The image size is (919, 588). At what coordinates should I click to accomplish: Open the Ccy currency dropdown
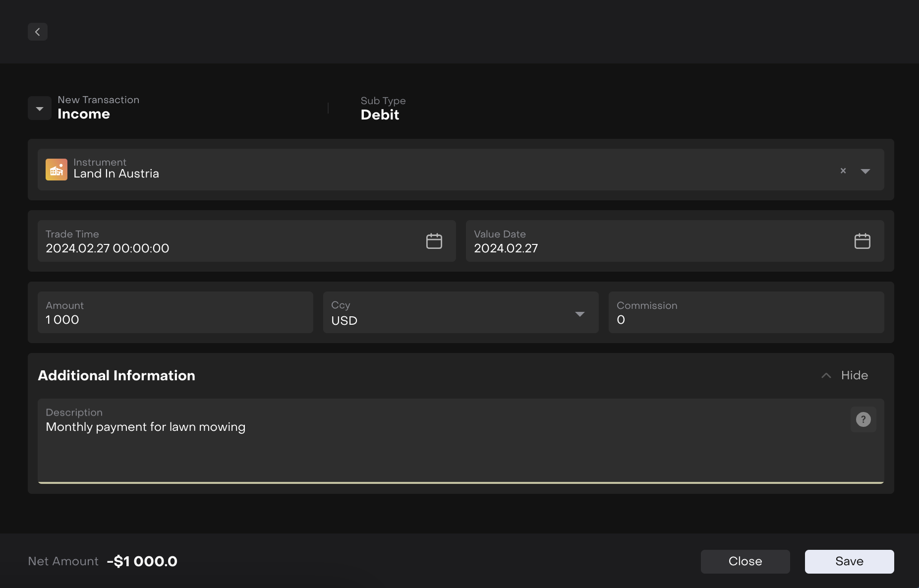(579, 314)
